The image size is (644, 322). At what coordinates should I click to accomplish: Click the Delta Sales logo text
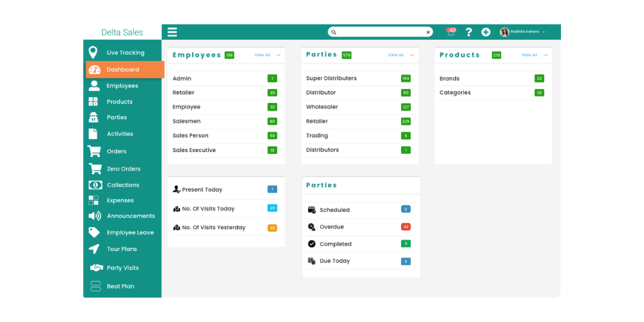tap(122, 32)
